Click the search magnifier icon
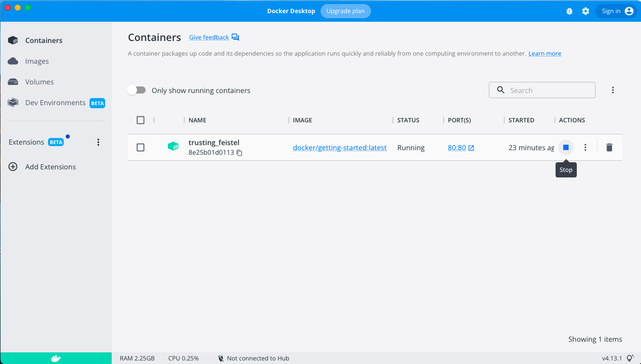641x364 pixels. pyautogui.click(x=500, y=90)
